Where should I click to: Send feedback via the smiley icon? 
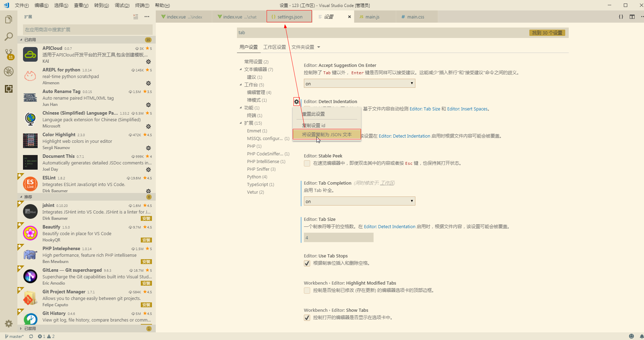(631, 337)
